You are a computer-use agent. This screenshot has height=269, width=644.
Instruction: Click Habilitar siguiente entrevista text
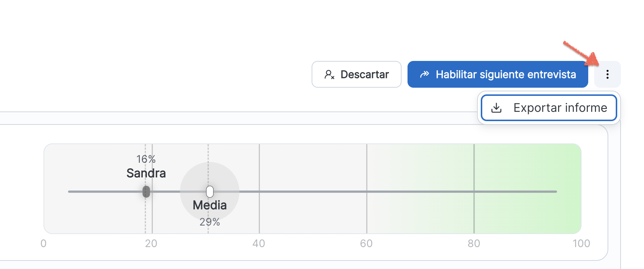tap(506, 74)
